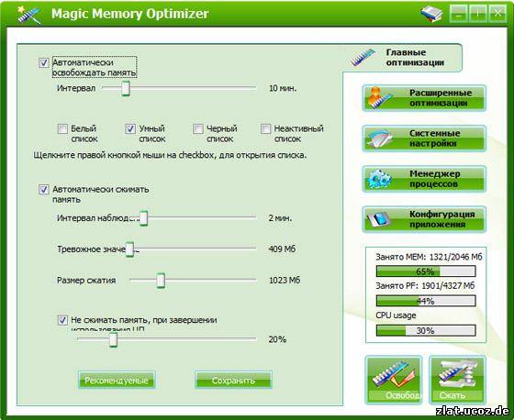This screenshot has height=420, width=514.
Task: Click the Занято MEM 65% progress bar
Action: click(x=426, y=271)
